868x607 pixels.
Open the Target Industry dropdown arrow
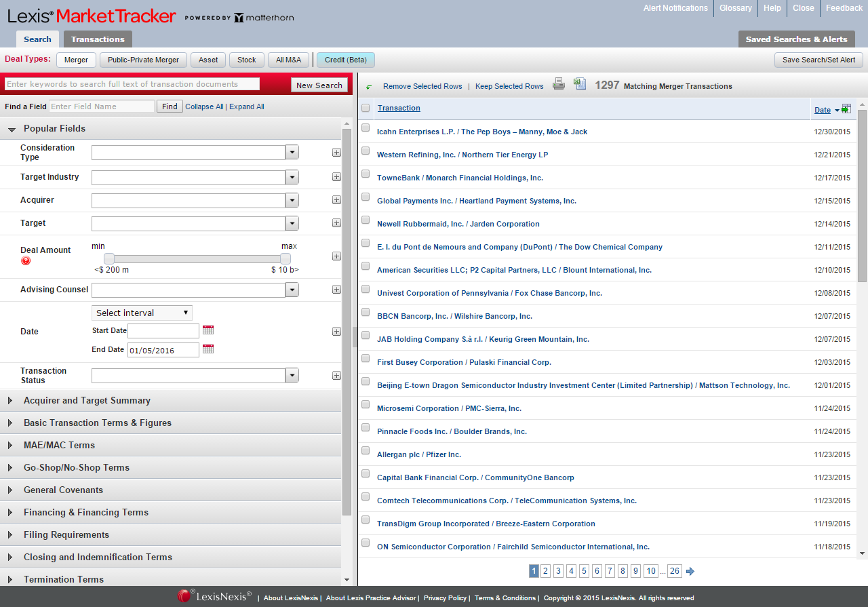pyautogui.click(x=292, y=177)
